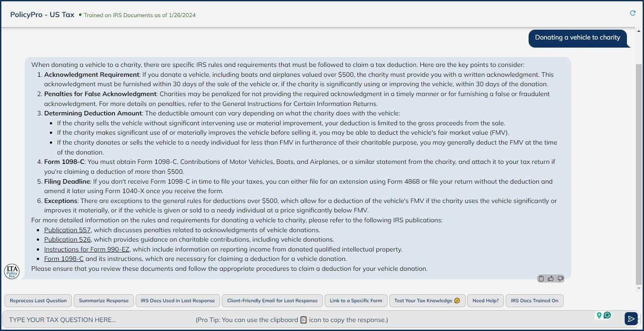Open the Form 1098-C link
This screenshot has width=644, height=331.
point(63,258)
